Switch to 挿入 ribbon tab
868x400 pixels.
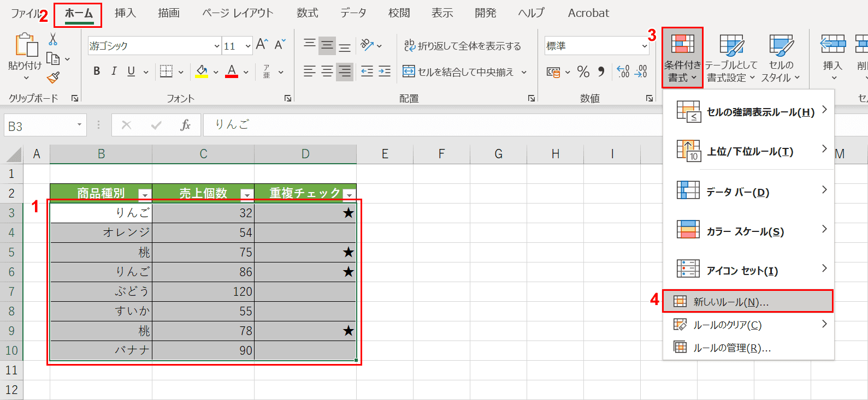coord(125,13)
